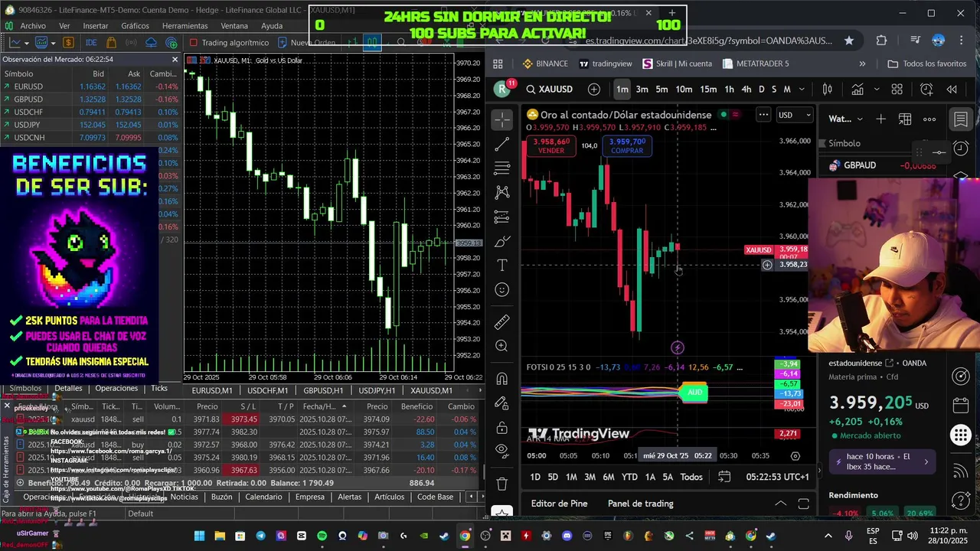This screenshot has height=551, width=980.
Task: Collapse the bottom panel chevron
Action: point(780,504)
